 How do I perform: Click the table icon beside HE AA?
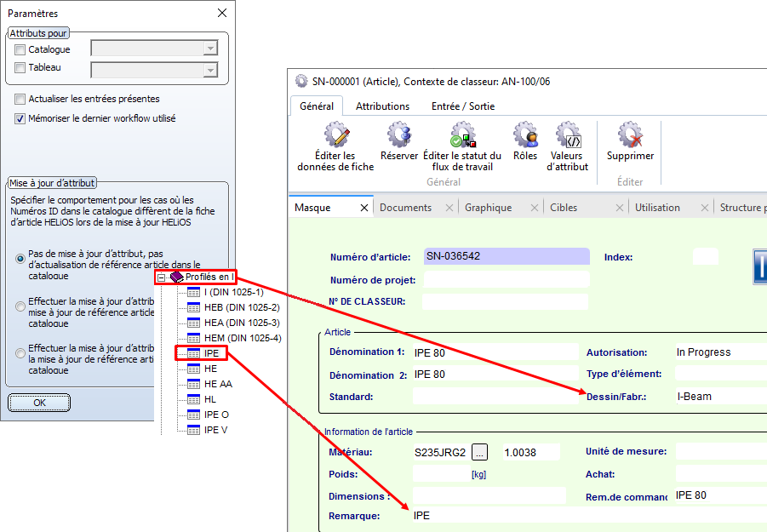tap(194, 384)
